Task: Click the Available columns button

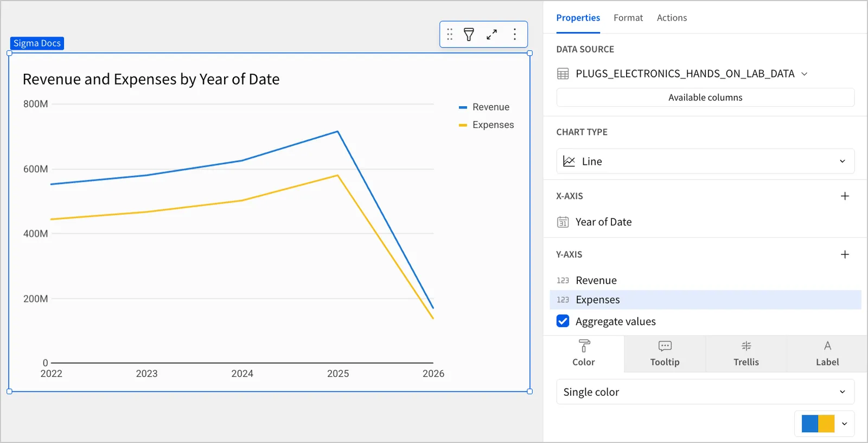Action: coord(705,98)
